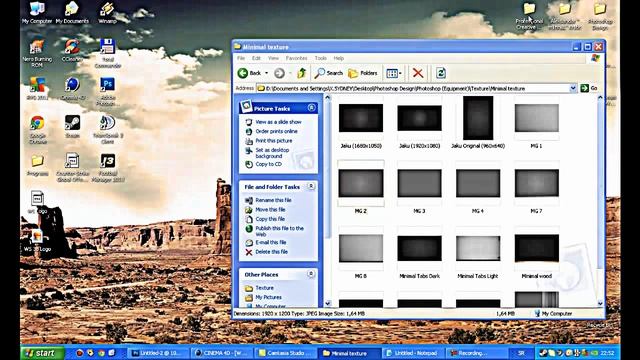Click Rename this file
640x360 pixels.
273,200
